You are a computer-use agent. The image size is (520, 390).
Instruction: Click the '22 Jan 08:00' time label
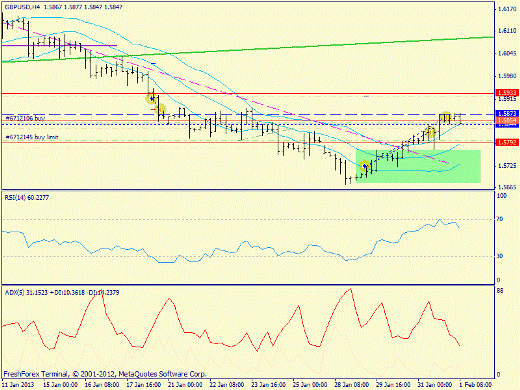227,385
